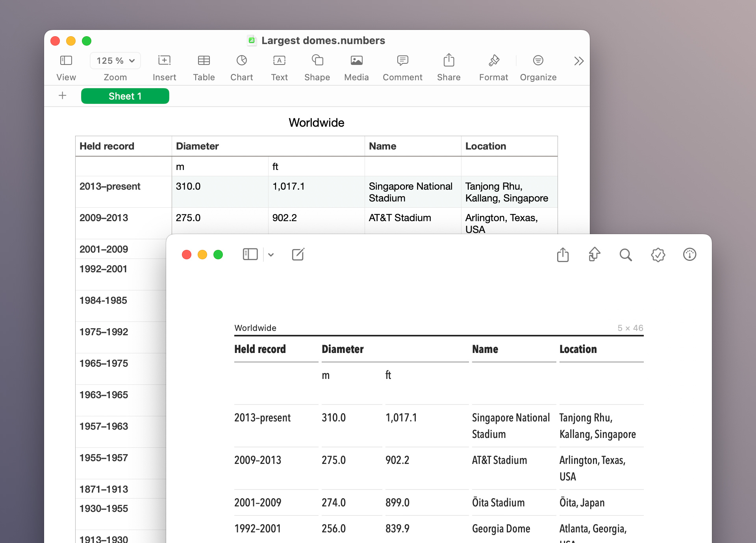This screenshot has height=543, width=756.
Task: Click the Diameter heading in front window
Action: pyautogui.click(x=343, y=349)
